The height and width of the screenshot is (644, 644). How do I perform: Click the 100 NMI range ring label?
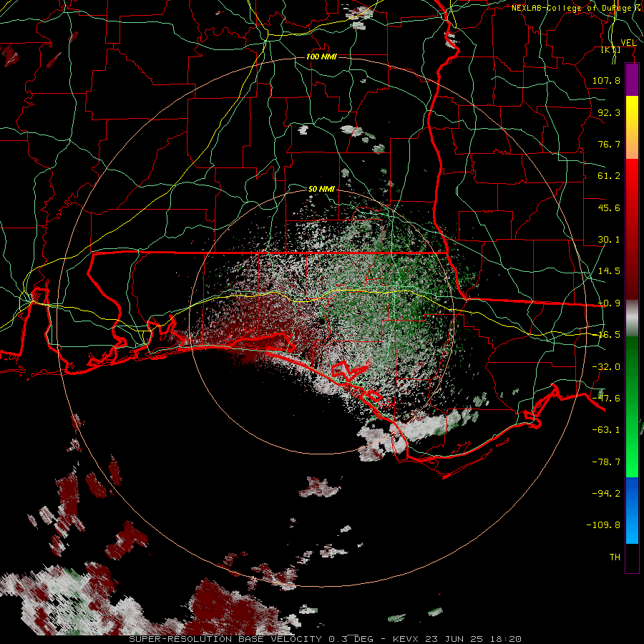321,57
